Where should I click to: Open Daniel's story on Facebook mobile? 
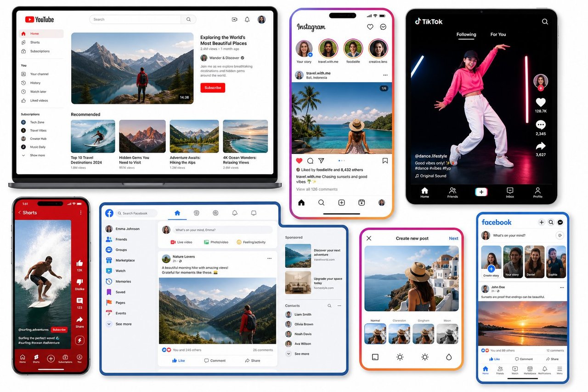(535, 262)
